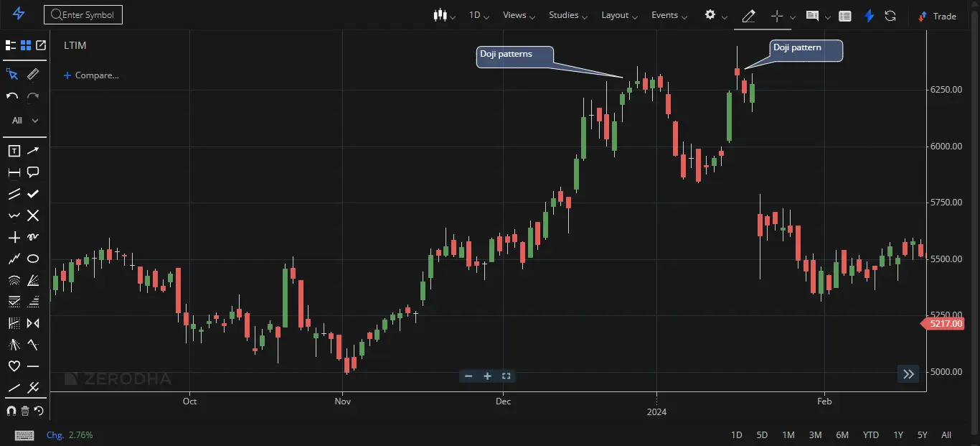Select the list layout icon in sidebar

point(11,45)
